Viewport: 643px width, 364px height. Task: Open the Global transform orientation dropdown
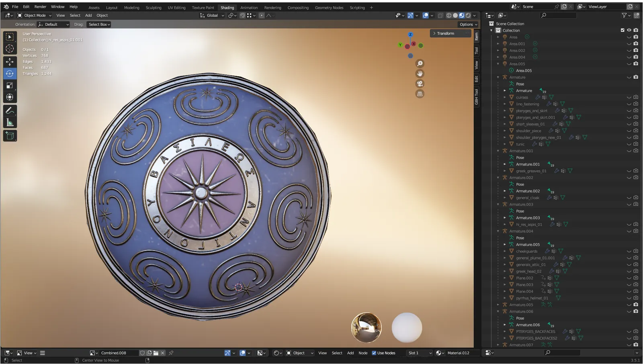[x=212, y=15]
